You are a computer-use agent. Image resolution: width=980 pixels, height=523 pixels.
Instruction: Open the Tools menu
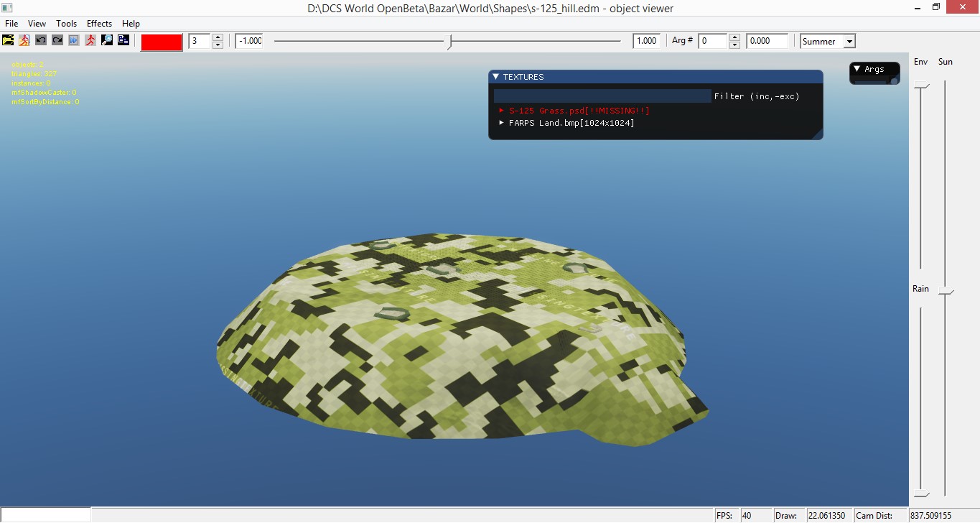pos(67,24)
